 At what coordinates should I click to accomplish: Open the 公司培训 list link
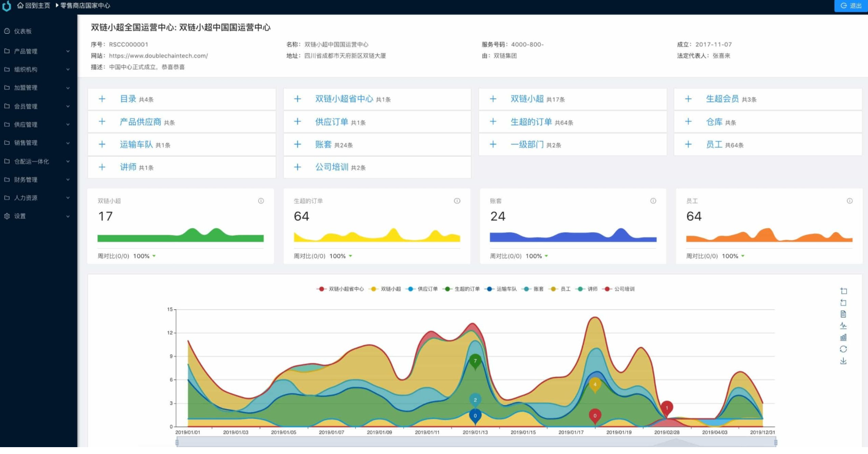[x=332, y=167]
